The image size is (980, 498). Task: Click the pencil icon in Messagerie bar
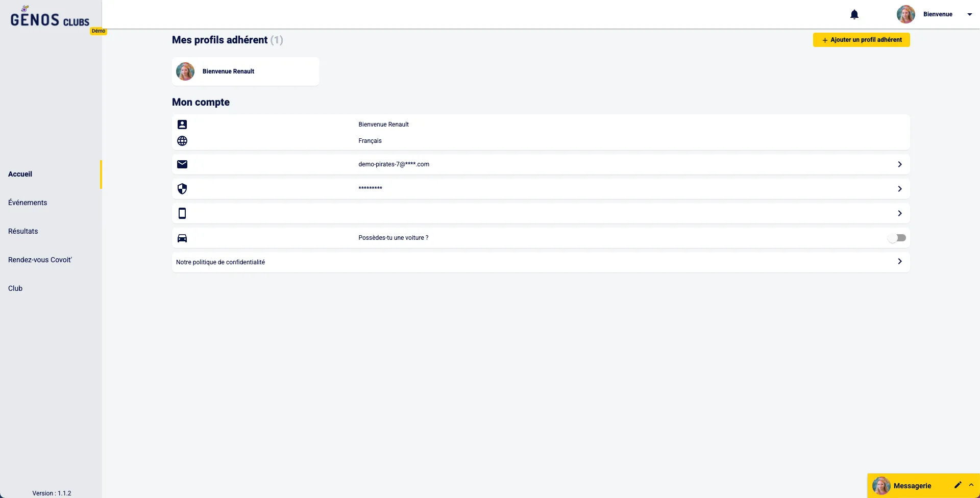coord(958,485)
